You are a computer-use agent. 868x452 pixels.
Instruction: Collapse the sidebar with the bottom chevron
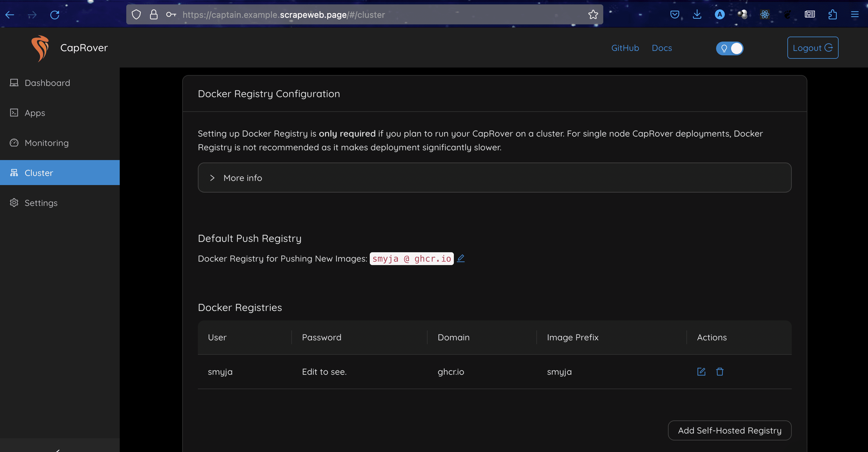pos(58,449)
